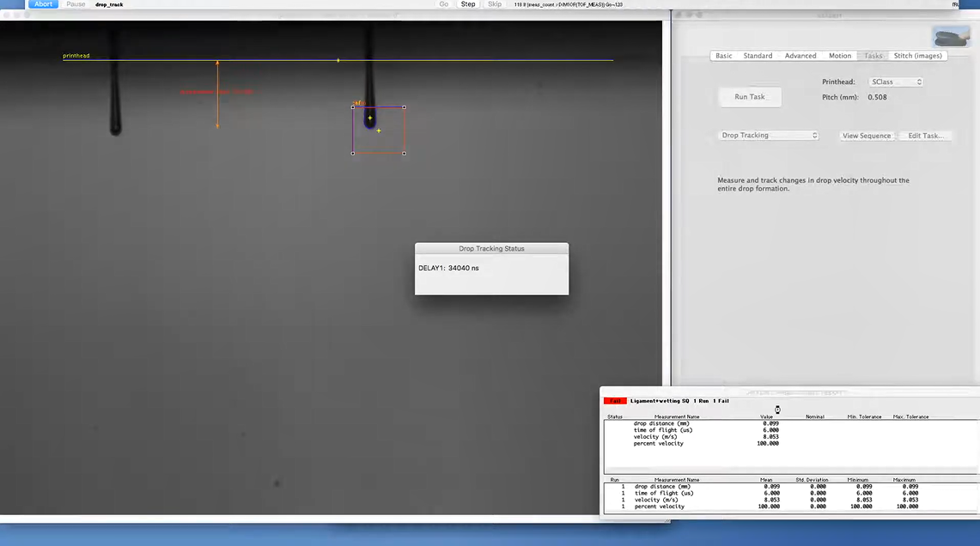Select bottom-right handle of drop ROI box
Viewport: 980px width, 546px height.
404,154
